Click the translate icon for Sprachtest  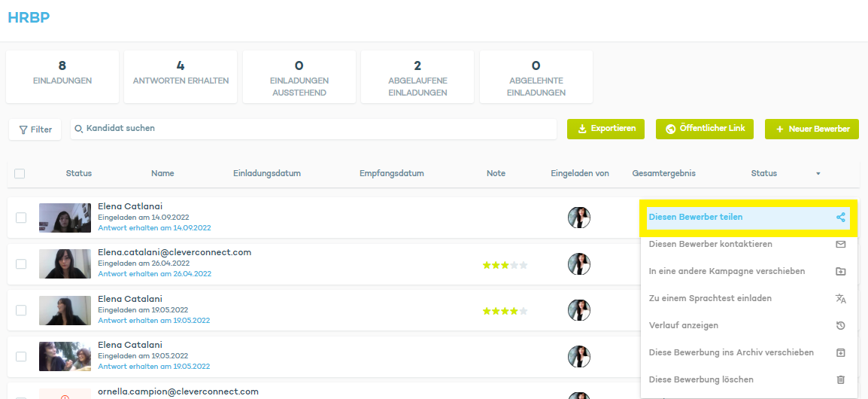[840, 299]
